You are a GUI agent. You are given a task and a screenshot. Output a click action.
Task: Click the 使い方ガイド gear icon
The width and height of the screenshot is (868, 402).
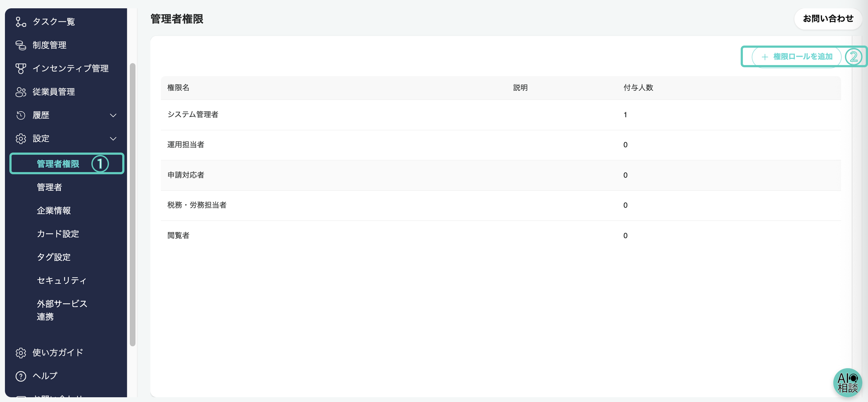point(20,353)
